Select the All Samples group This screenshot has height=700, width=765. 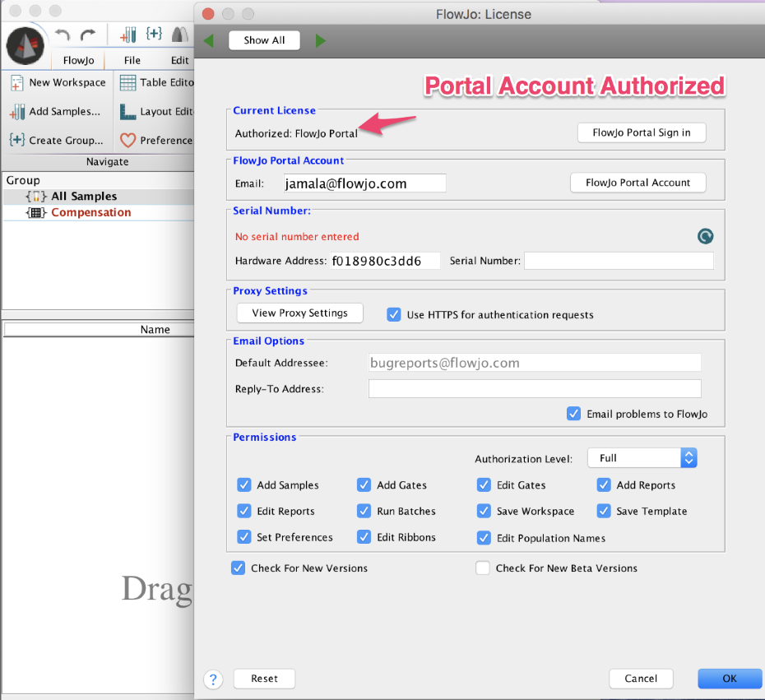(x=84, y=196)
